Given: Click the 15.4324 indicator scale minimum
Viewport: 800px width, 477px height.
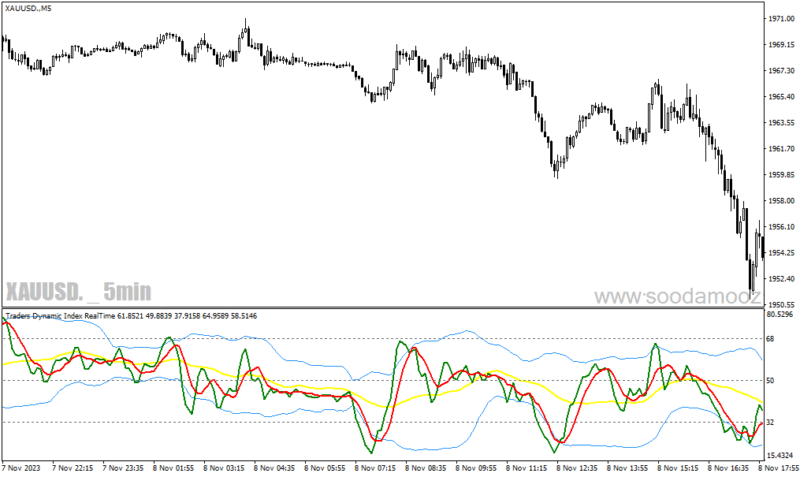Looking at the screenshot, I should click(780, 455).
